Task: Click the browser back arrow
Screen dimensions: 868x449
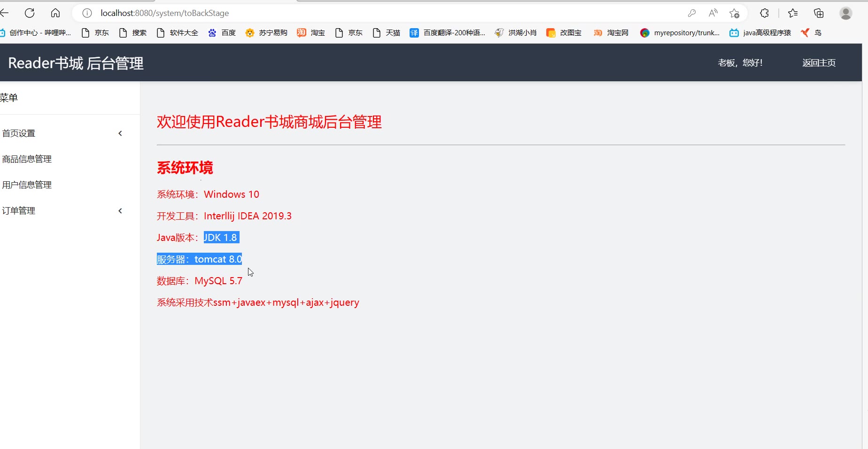Action: point(4,13)
